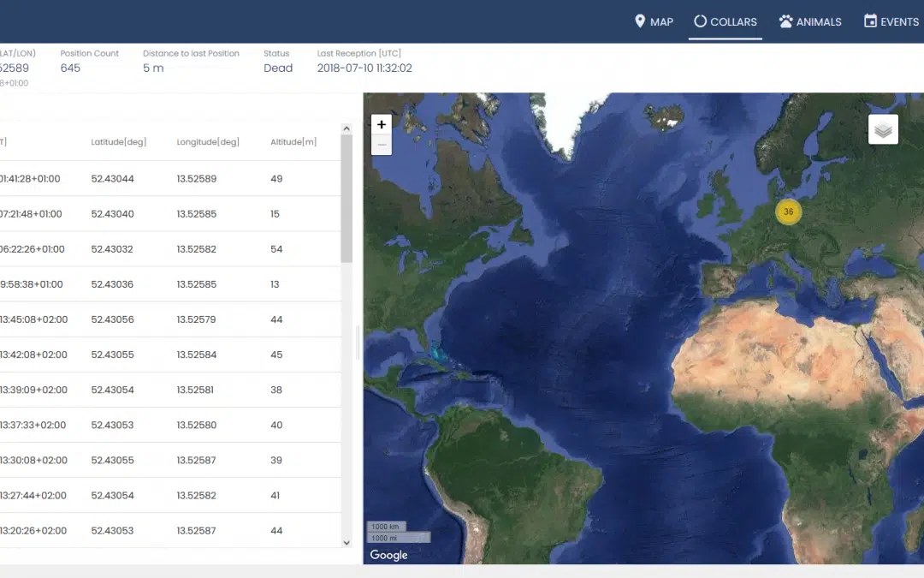This screenshot has width=924, height=578.
Task: Open the map layers selector
Action: 883,129
